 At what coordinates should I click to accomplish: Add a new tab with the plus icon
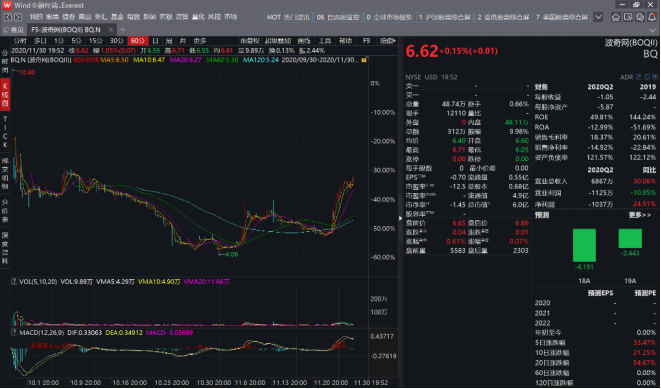tap(123, 30)
